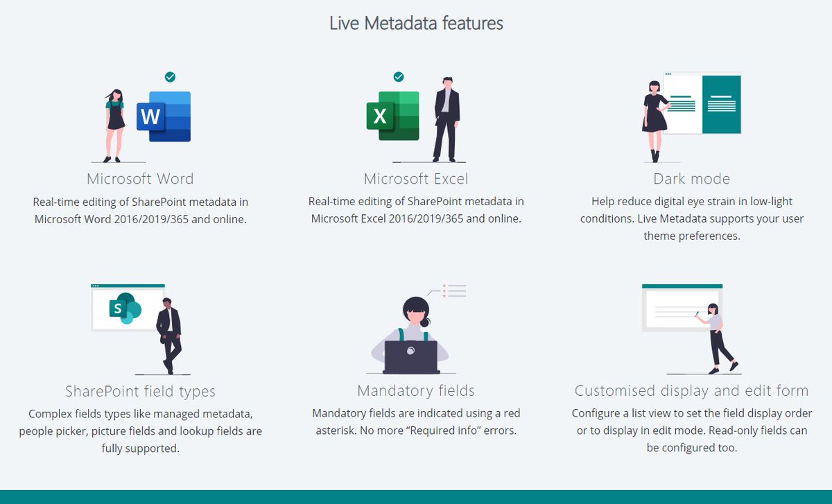
Task: Select the SharePoint field types heading
Action: coord(140,391)
